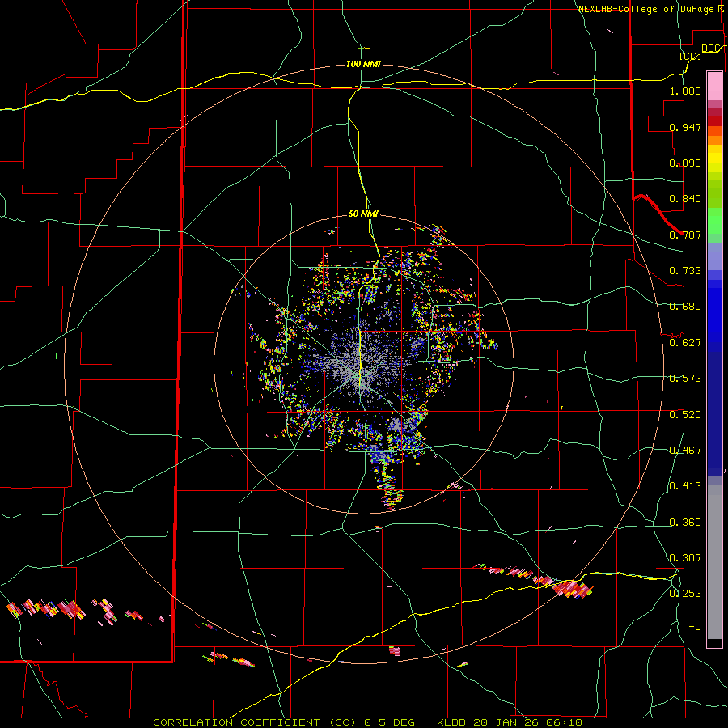The image size is (728, 728).
Task: Click the 0.307 scale value
Action: click(x=685, y=557)
